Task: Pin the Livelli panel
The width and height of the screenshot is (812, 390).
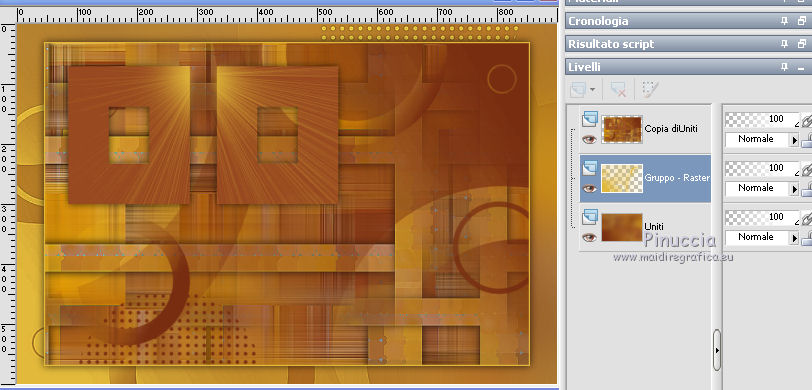Action: pos(785,67)
